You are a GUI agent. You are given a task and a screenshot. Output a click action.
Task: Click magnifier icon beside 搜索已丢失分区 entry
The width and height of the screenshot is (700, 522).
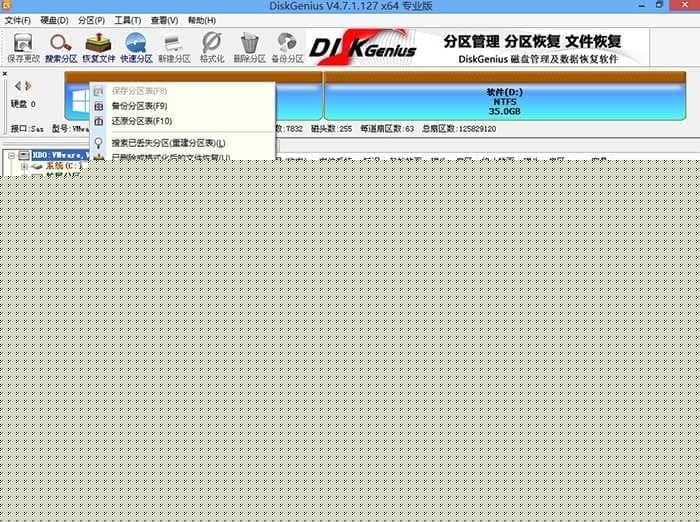99,143
